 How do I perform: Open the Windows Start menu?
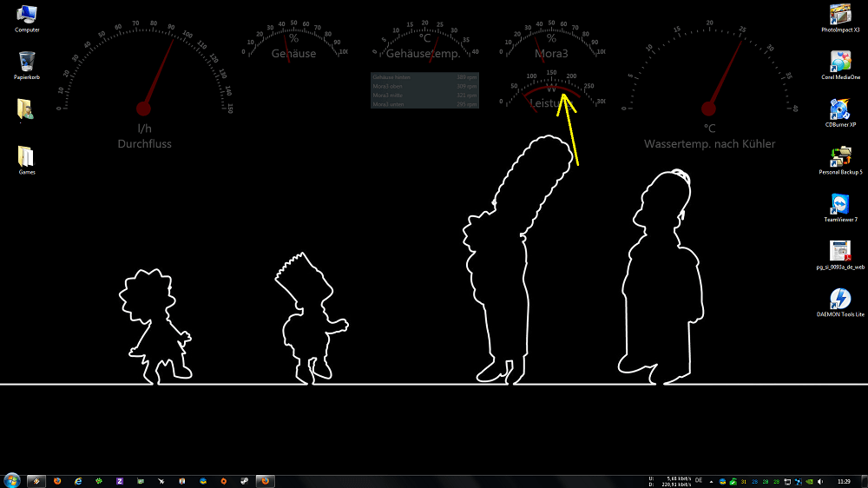(x=11, y=481)
